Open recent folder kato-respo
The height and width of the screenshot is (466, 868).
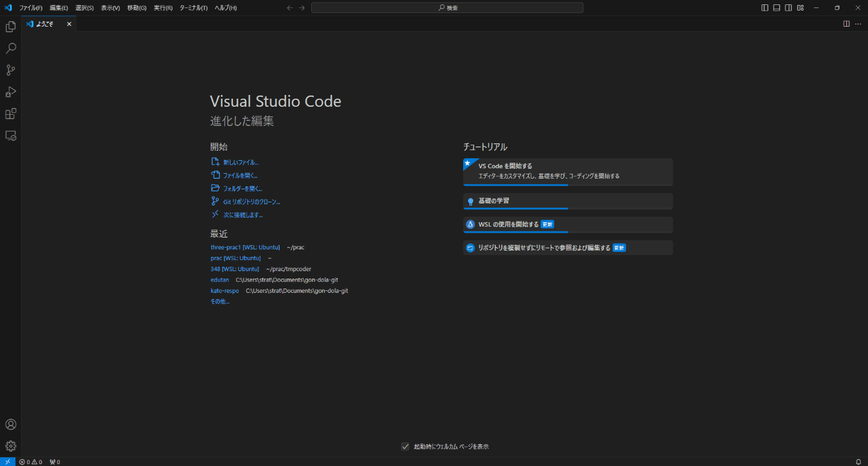point(224,290)
